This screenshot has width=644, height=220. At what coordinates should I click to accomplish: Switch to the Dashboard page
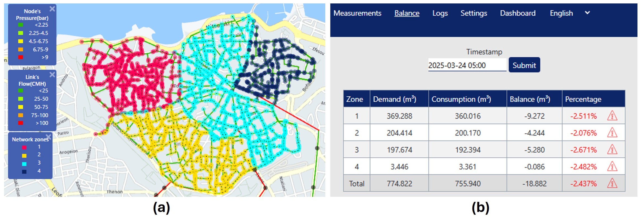[518, 13]
